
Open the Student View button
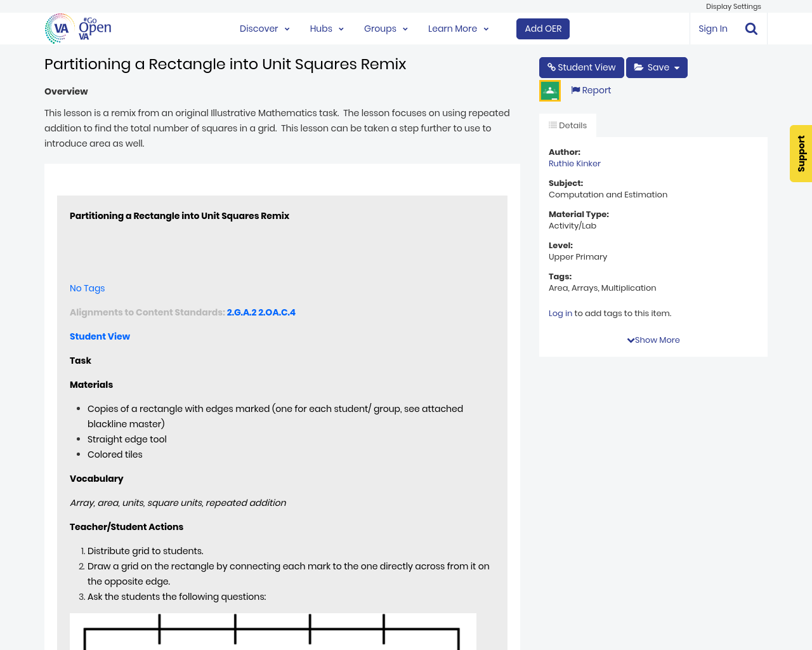pyautogui.click(x=581, y=67)
